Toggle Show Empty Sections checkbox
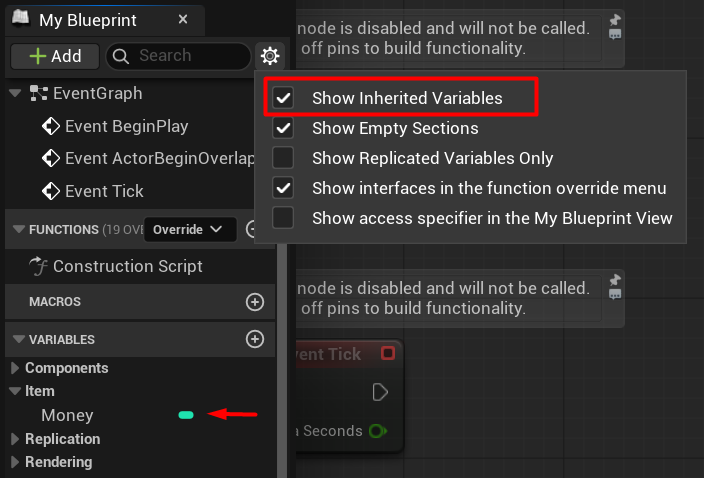The width and height of the screenshot is (704, 478). [284, 128]
